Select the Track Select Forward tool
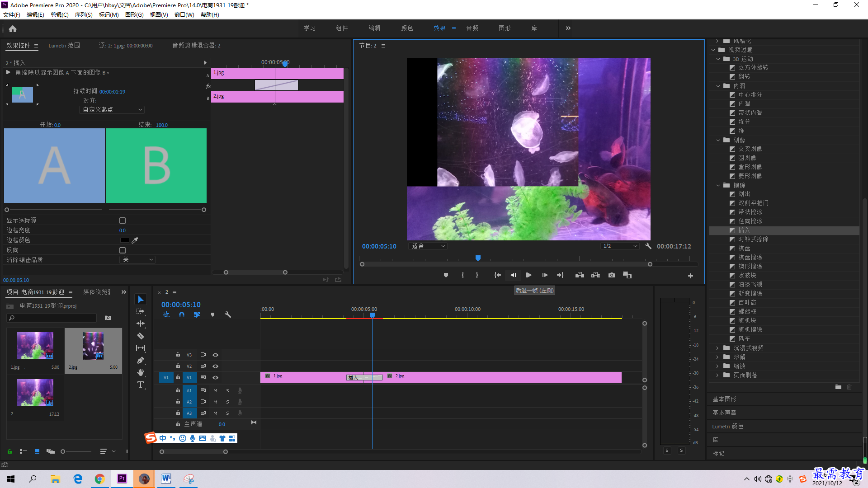 (x=141, y=311)
